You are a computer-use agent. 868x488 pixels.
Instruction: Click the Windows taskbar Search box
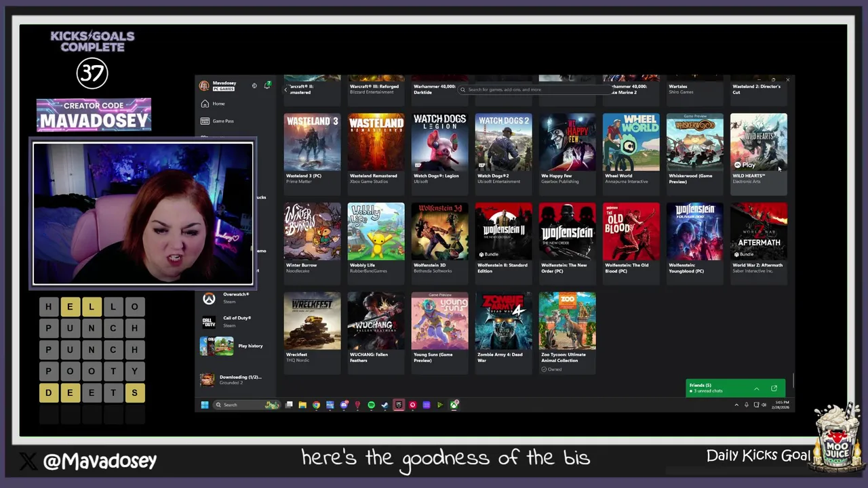(x=248, y=405)
